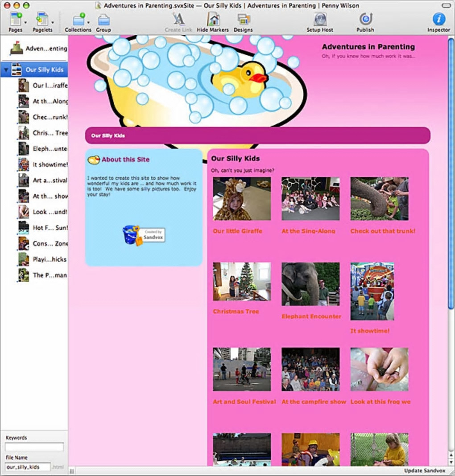Viewport: 455px width, 476px height.
Task: Click the Our little Giraffe link
Action: click(x=237, y=231)
